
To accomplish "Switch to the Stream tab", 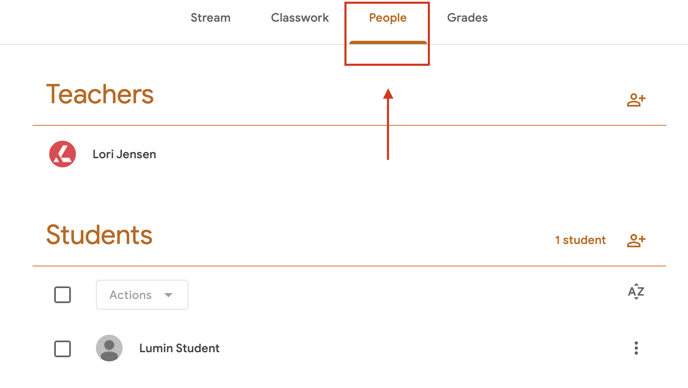I will (x=210, y=18).
